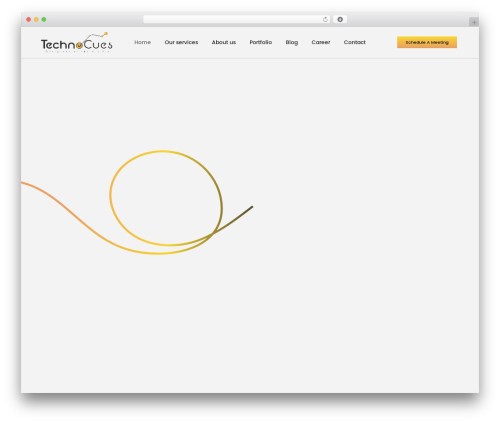Screen dimensions: 500x423
Task: Open the Contact page
Action: [x=355, y=42]
